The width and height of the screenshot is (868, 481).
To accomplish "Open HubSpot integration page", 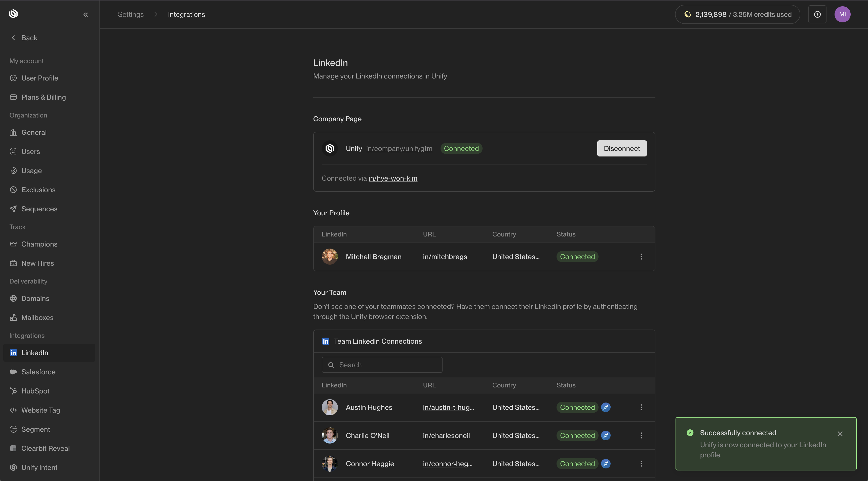I will (x=35, y=391).
